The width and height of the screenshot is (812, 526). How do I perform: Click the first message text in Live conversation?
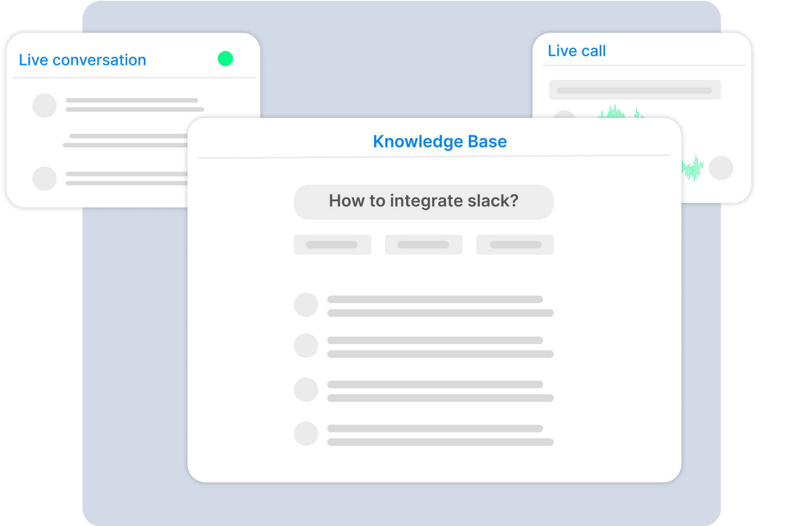pos(135,105)
